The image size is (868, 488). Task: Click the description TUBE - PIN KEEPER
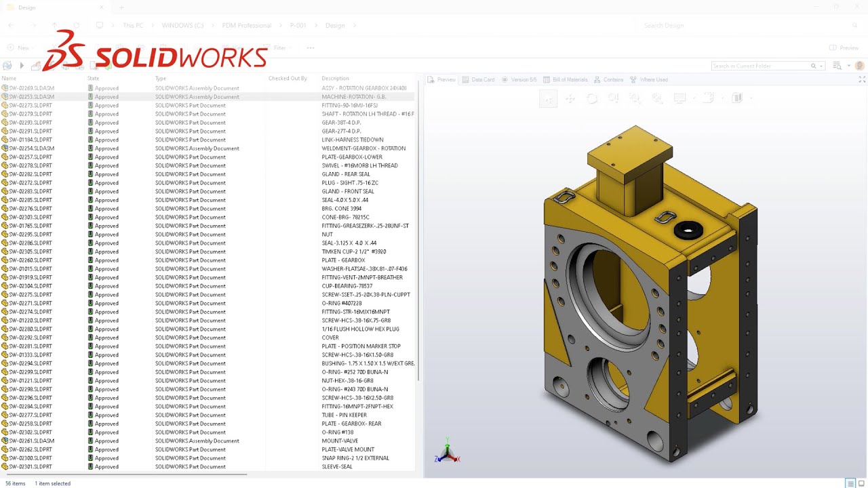coord(344,415)
